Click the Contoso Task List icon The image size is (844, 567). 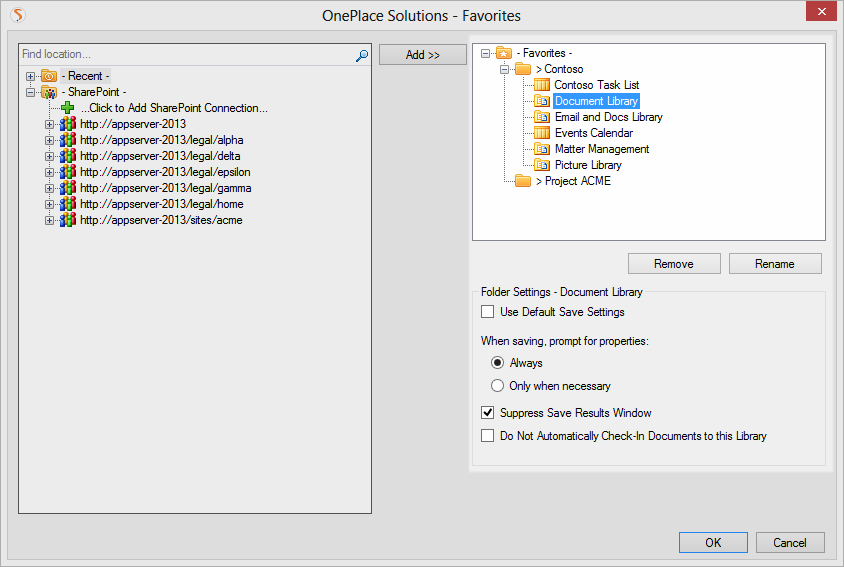tap(542, 85)
